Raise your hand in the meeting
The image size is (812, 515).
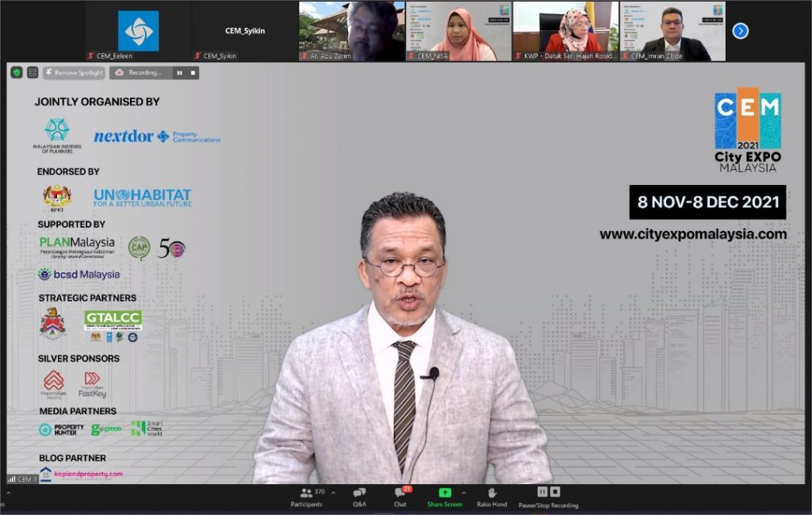click(x=492, y=497)
